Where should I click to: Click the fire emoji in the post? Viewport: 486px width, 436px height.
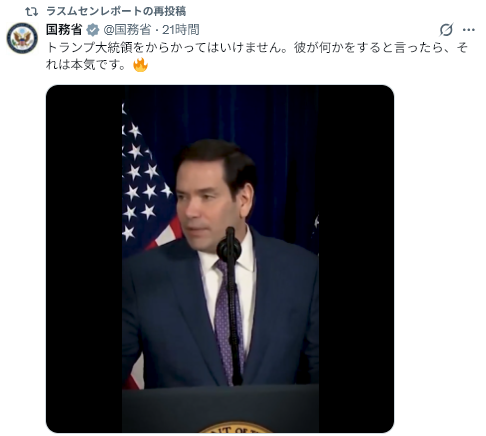140,65
